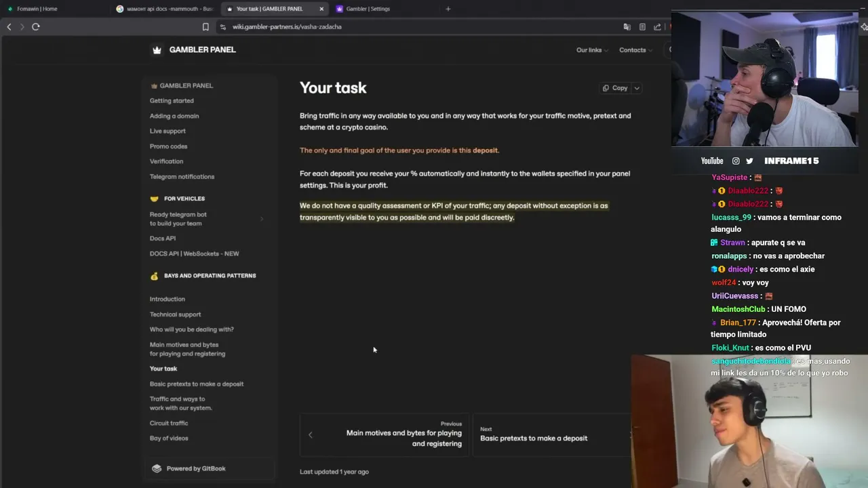Click the top streamer webcam feed

[x=765, y=79]
